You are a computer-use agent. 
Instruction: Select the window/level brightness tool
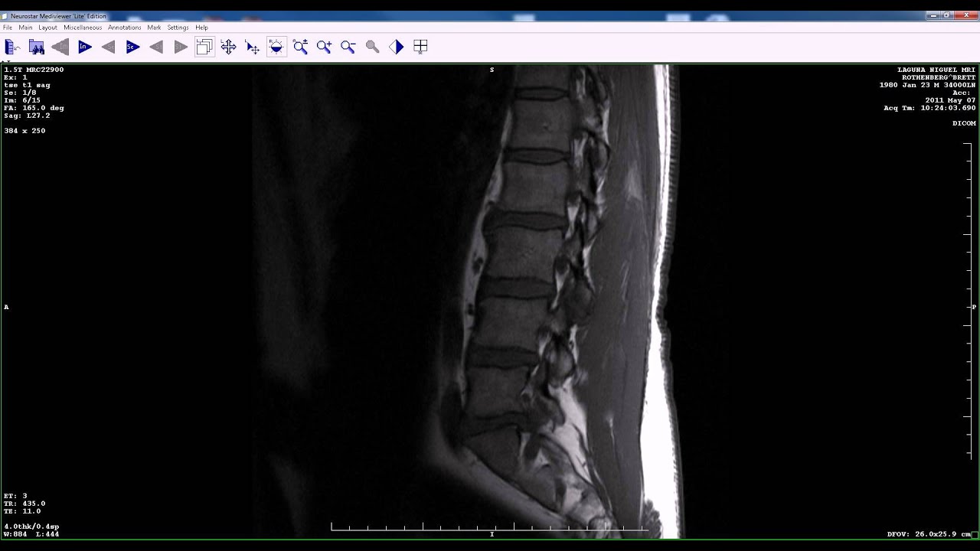click(276, 47)
